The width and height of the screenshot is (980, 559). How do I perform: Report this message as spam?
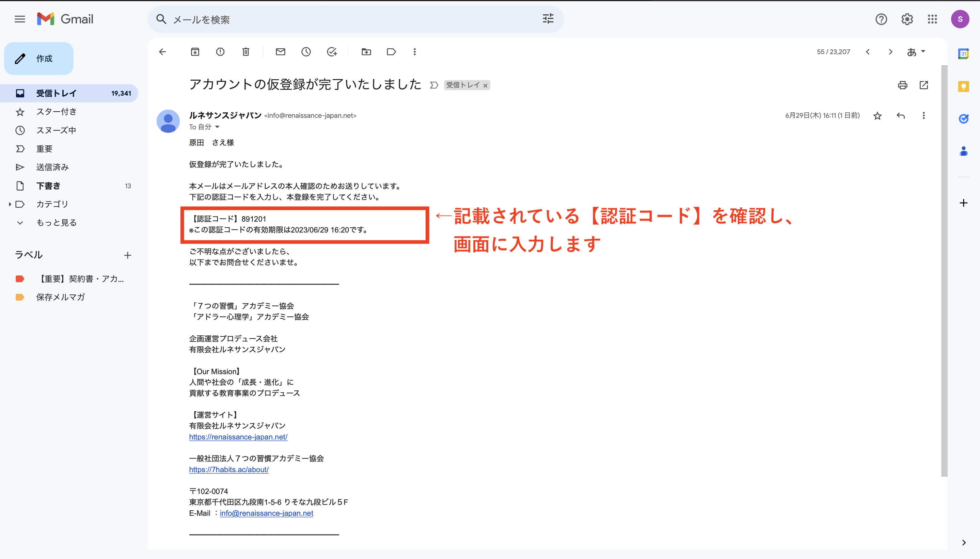point(220,52)
